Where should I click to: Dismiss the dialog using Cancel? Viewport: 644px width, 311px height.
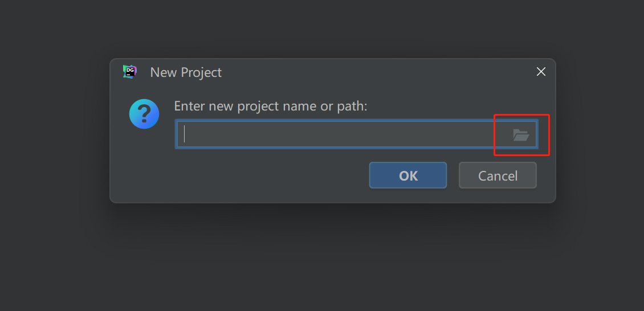tap(498, 175)
